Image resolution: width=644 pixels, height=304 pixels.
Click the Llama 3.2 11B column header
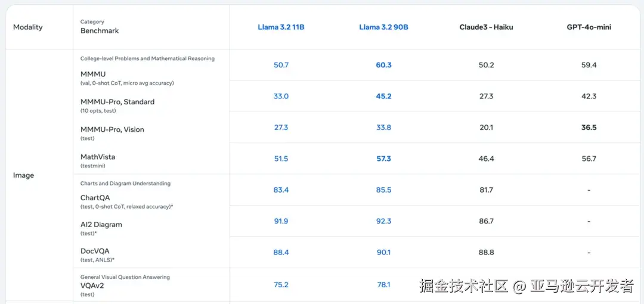tap(281, 27)
